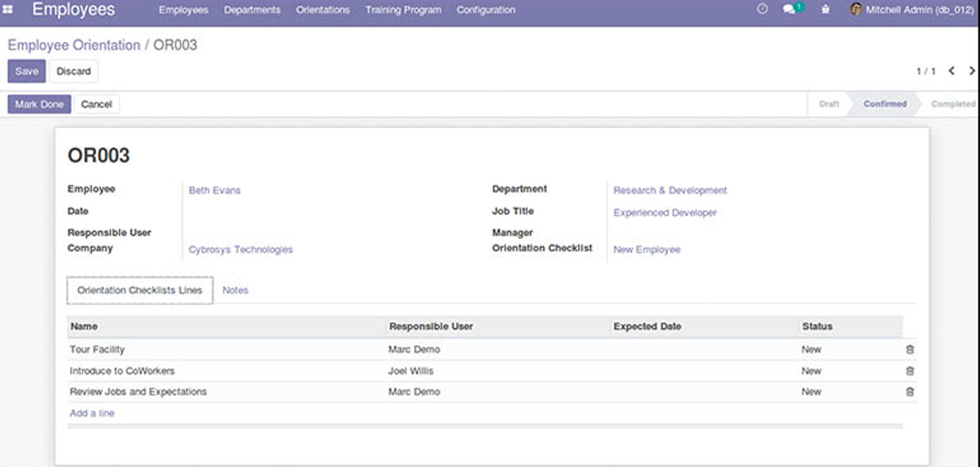Delete the Review Jobs and Expectations line
Screen dimensions: 980x467
click(910, 392)
